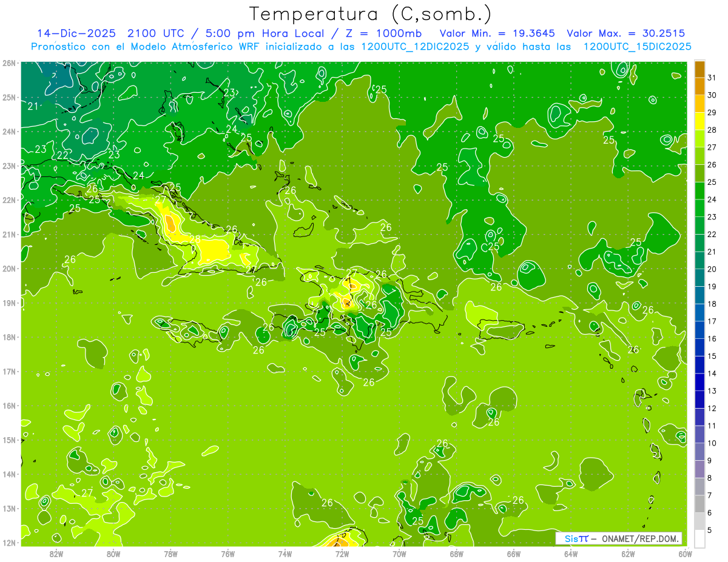Click the "64W" longitude axis label
Viewport: 728px width, 562px height.
570,554
